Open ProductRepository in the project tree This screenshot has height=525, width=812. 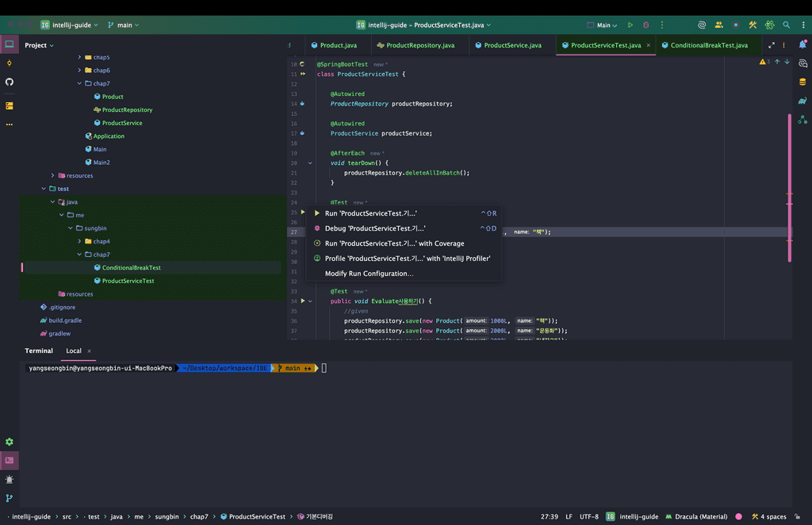(x=127, y=109)
